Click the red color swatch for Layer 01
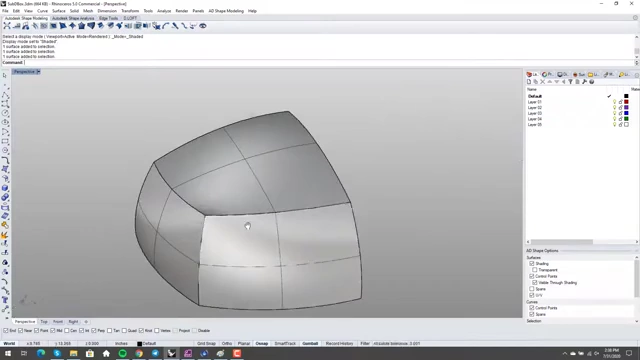This screenshot has height=360, width=640. click(626, 102)
